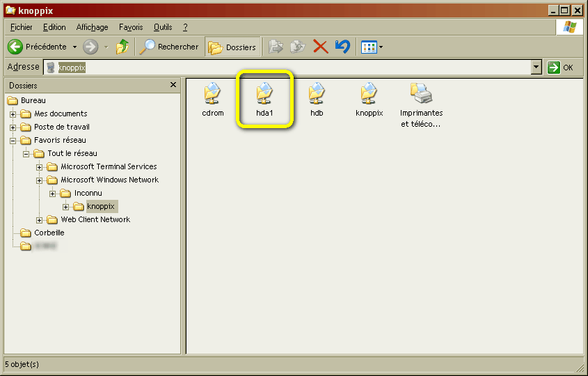Click the green Précédente back arrow
This screenshot has height=376, width=588.
(15, 47)
